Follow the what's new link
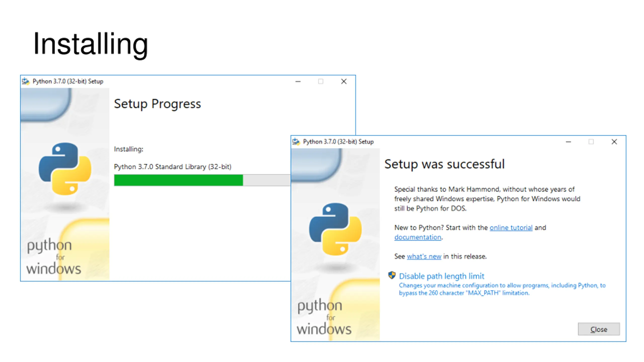This screenshot has height=362, width=644. pyautogui.click(x=424, y=256)
